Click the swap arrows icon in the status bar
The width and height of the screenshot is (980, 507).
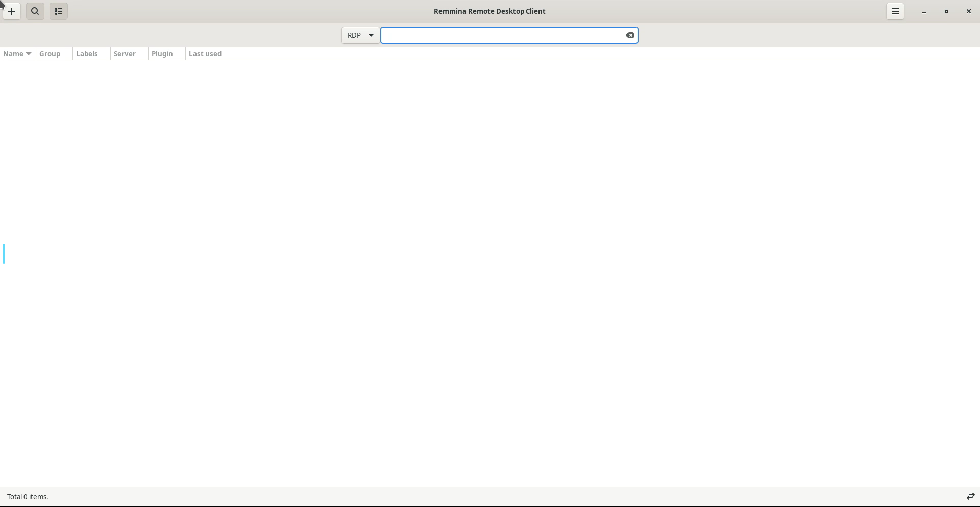[x=970, y=496]
